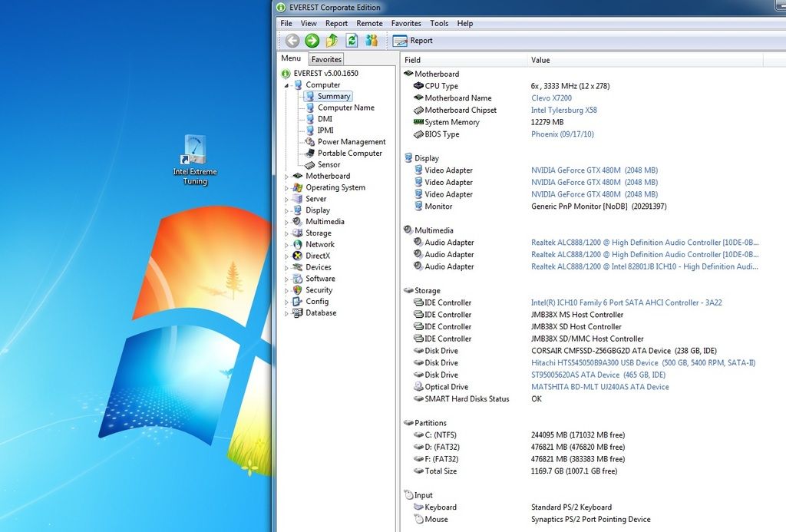
Task: Open the Report menu in menu bar
Action: point(336,23)
